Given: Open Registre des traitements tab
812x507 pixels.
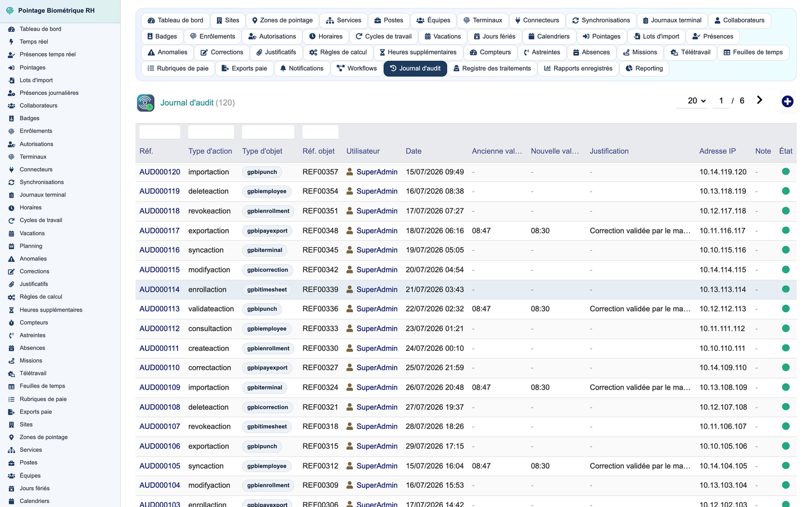Looking at the screenshot, I should (x=492, y=68).
